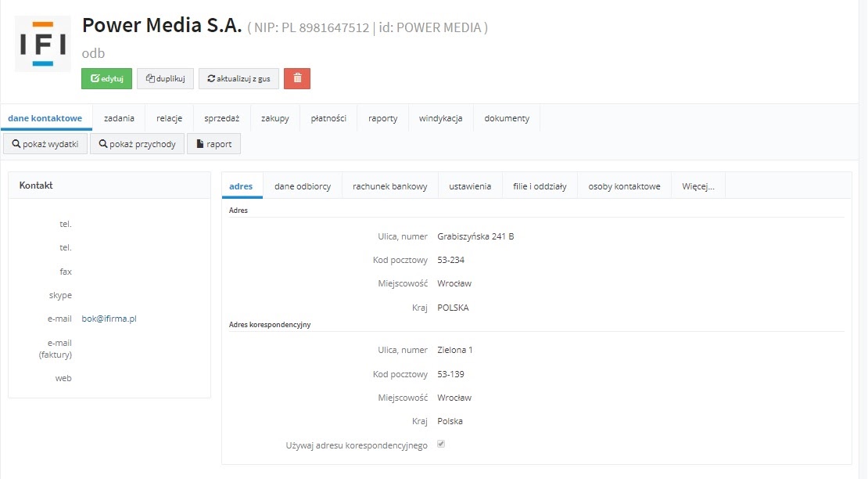Click the duplikuj button

click(166, 78)
